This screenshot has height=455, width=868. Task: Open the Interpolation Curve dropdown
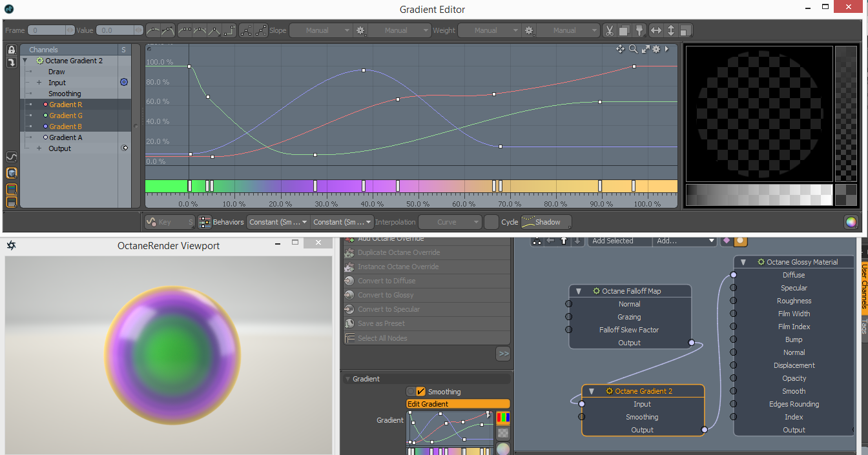click(x=450, y=222)
